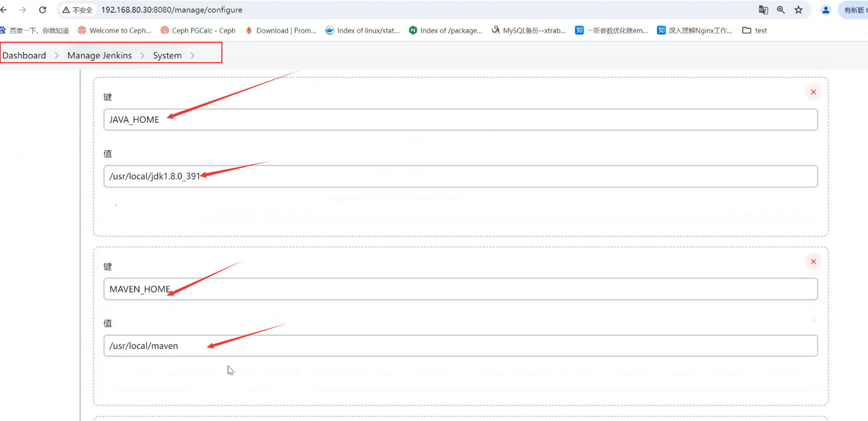Open the test bookmarks folder
This screenshot has width=868, height=421.
754,31
